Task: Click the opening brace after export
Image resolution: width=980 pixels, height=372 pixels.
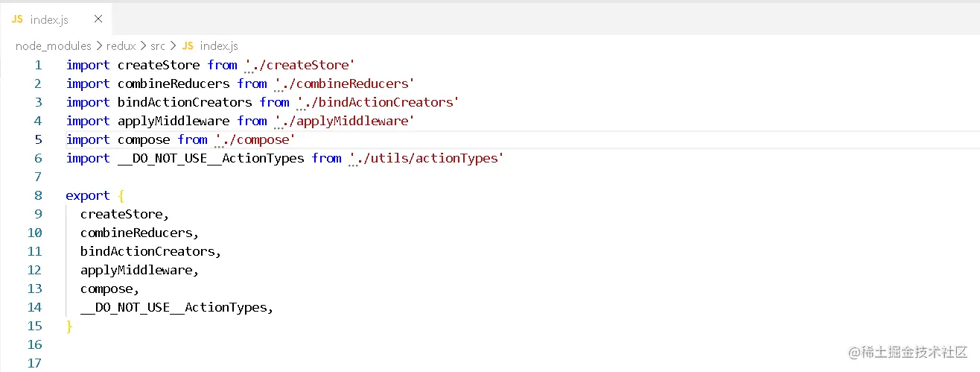Action: (x=121, y=195)
